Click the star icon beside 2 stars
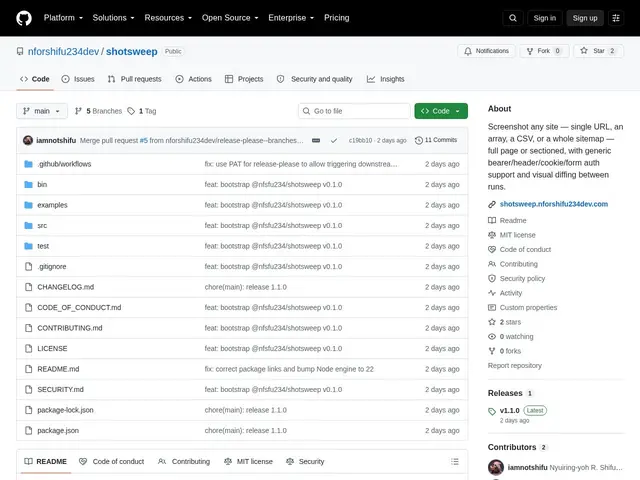The image size is (640, 480). point(492,322)
